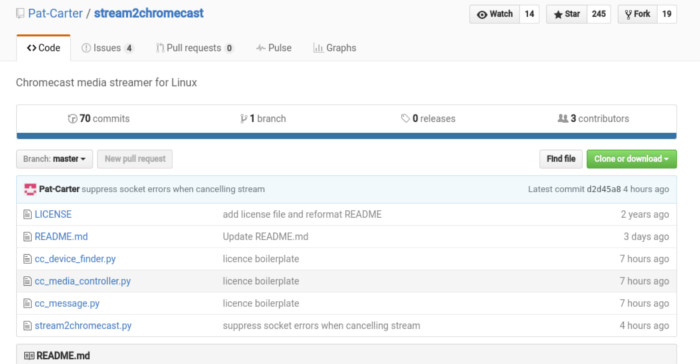The width and height of the screenshot is (700, 364).
Task: Open the cc_message.py file
Action: (67, 304)
